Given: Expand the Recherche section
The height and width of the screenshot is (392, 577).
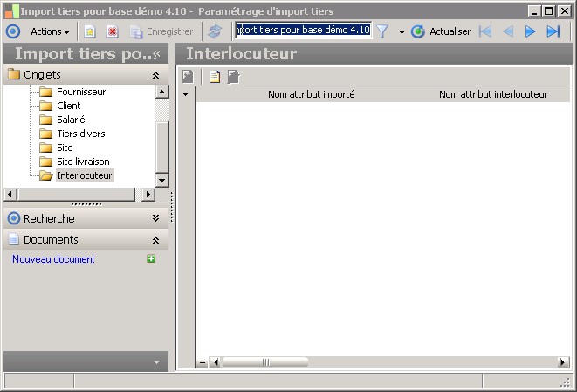Looking at the screenshot, I should 155,218.
